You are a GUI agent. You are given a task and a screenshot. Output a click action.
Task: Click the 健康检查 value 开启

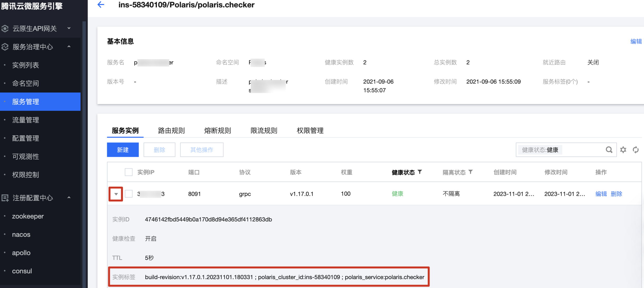click(151, 239)
